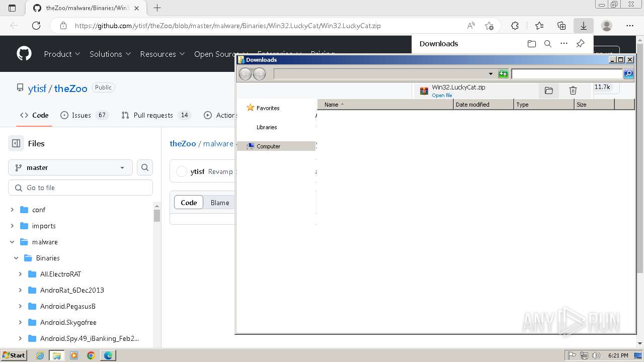Switch to the Pull requests tab
The width and height of the screenshot is (644, 362).
(x=155, y=115)
